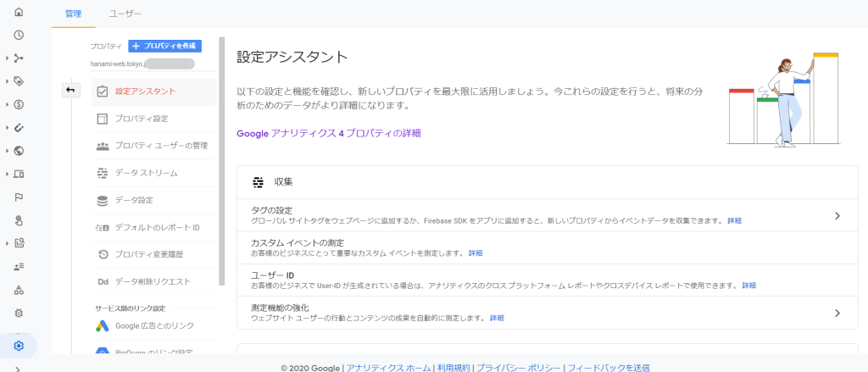
Task: Expand the Monetization section arrow
Action: click(7, 104)
